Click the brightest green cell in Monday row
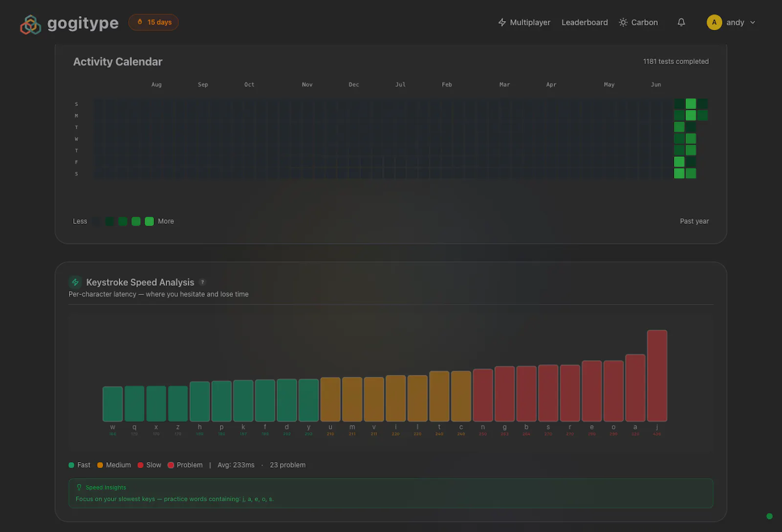The image size is (782, 532). click(x=691, y=115)
